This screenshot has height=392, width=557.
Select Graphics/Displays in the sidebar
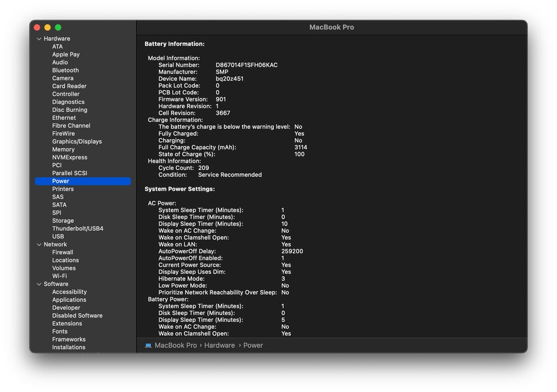77,141
